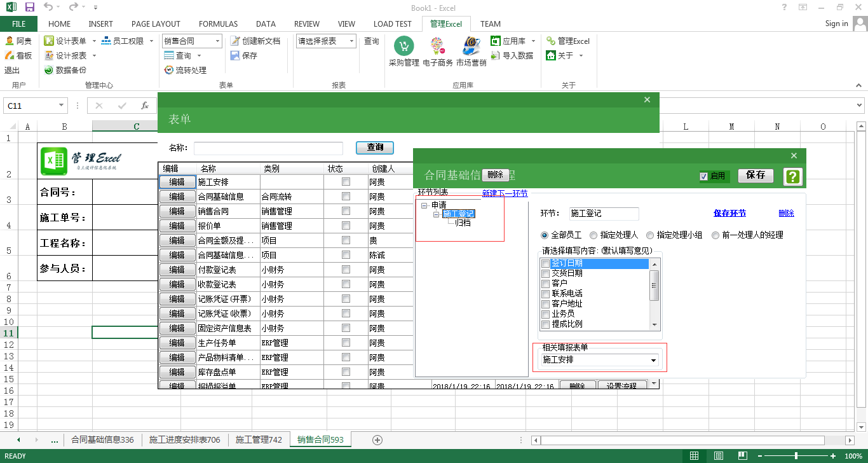Image resolution: width=868 pixels, height=463 pixels.
Task: Click the 设计报表 icon
Action: point(49,55)
